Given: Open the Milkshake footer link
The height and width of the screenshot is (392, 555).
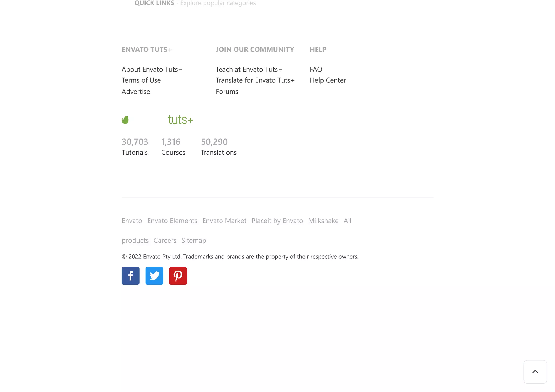Looking at the screenshot, I should (x=323, y=221).
